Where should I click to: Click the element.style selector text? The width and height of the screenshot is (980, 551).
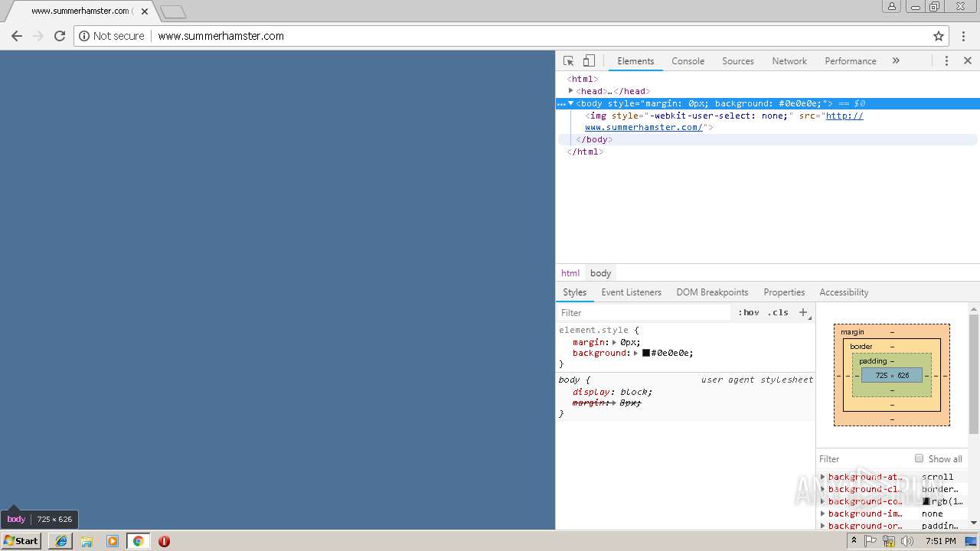pyautogui.click(x=593, y=331)
